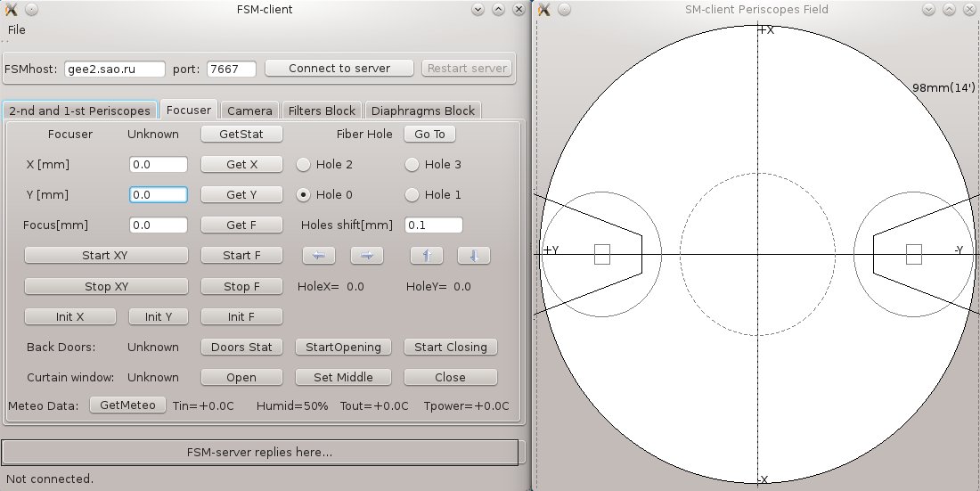Viewport: 980px width, 491px height.
Task: Click the left arrow hole shift button
Action: point(319,255)
